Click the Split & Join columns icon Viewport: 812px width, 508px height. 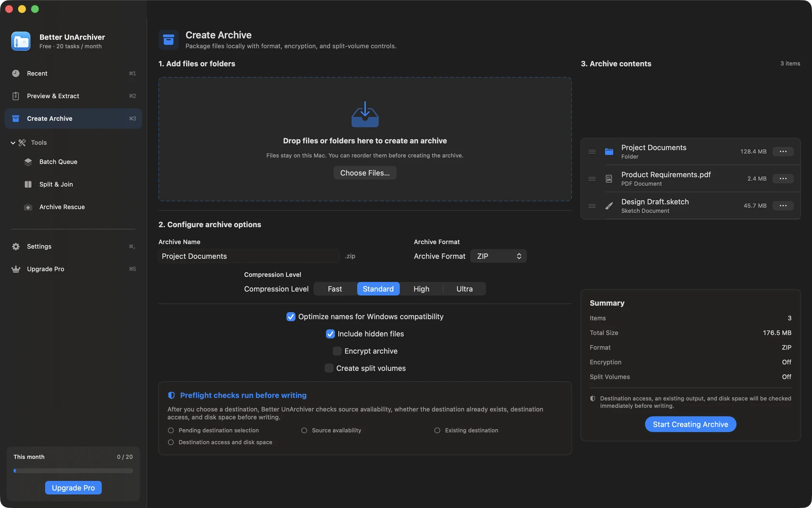coord(28,185)
